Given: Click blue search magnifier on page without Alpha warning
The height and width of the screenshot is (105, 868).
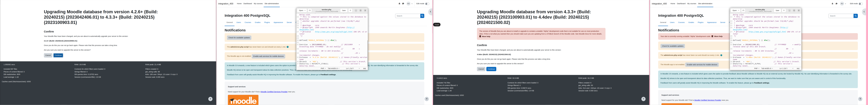Looking at the screenshot, I should tap(422, 16).
